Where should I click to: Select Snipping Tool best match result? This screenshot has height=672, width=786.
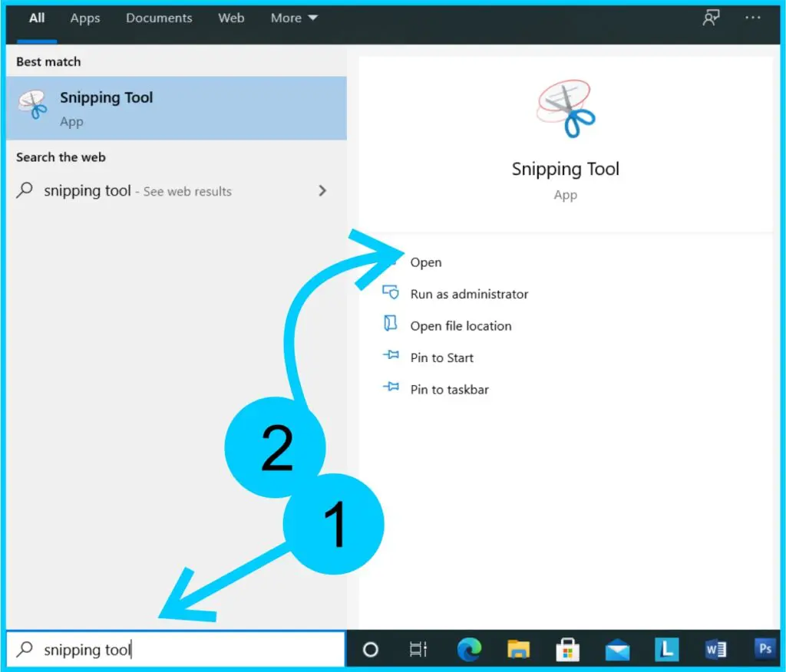[x=177, y=108]
